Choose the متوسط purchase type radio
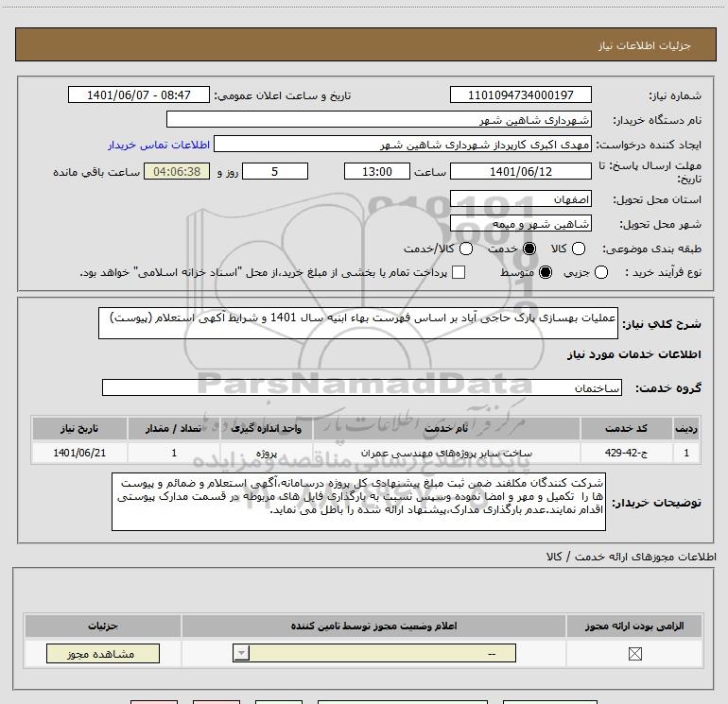This screenshot has height=704, width=728. tap(546, 272)
